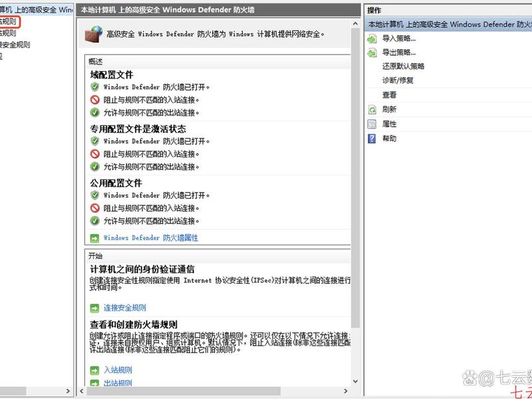Click red block icon under 公用配置文件
The height and width of the screenshot is (399, 532).
[94, 208]
